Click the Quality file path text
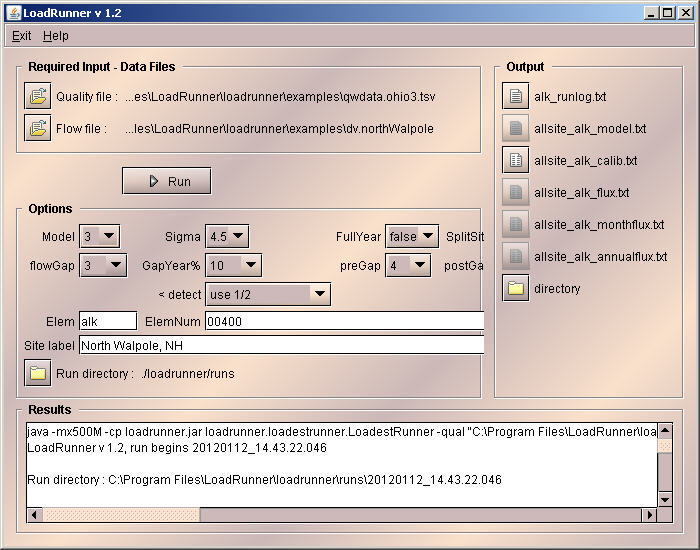Image resolution: width=700 pixels, height=550 pixels. coord(280,96)
